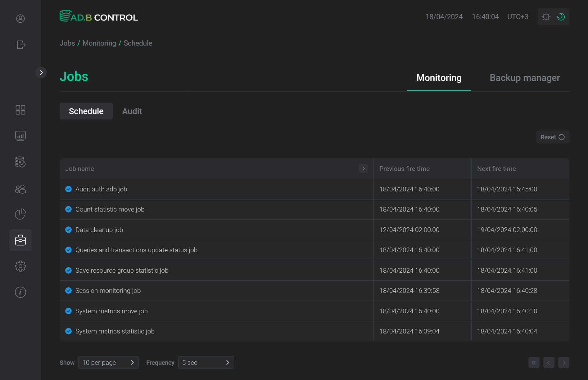Switch theme to light mode with sun icon
This screenshot has width=588, height=380.
pos(546,16)
